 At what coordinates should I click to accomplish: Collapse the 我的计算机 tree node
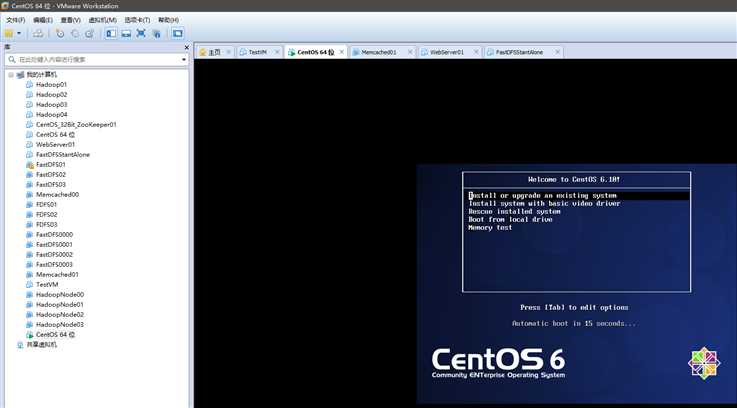pos(11,75)
